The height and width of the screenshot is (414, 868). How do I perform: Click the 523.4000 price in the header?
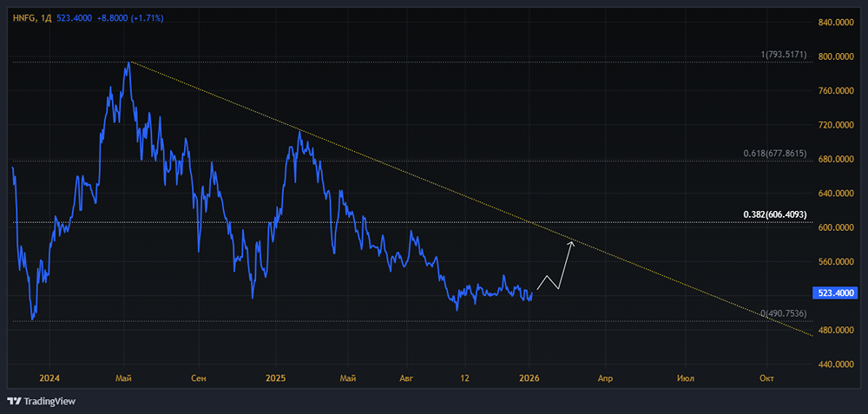point(74,18)
